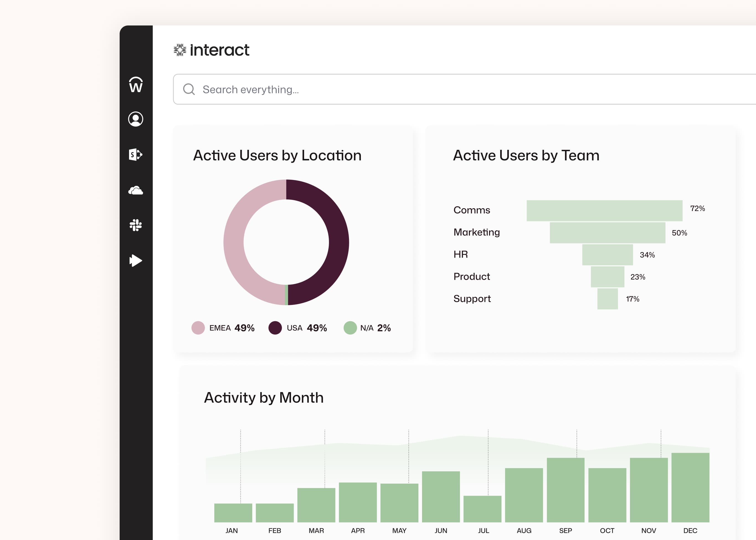Image resolution: width=756 pixels, height=540 pixels.
Task: Click the AUG activity bar
Action: [524, 495]
